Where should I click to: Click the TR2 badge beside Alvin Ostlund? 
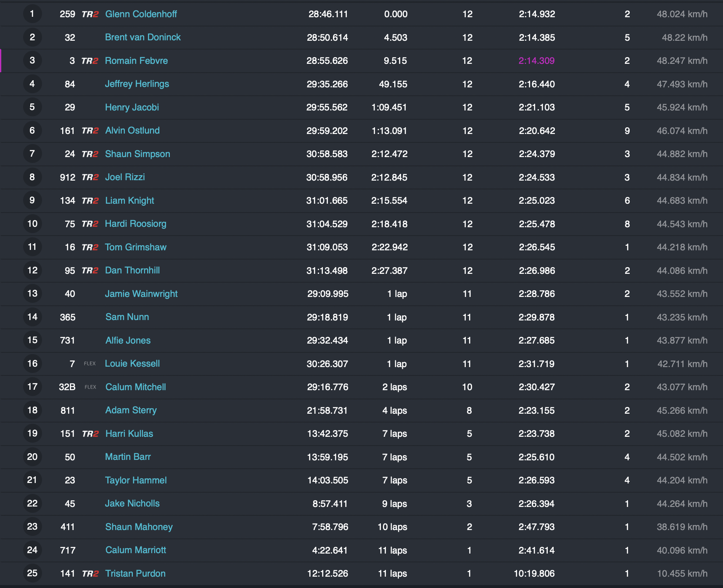click(x=90, y=131)
